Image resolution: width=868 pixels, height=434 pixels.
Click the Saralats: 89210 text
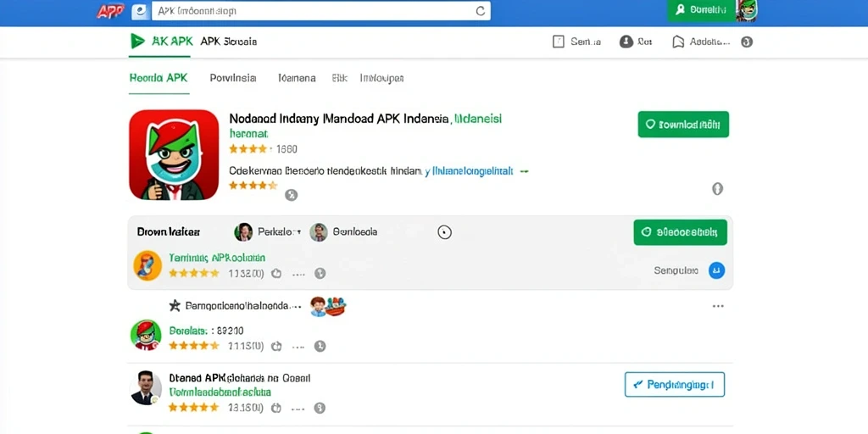pos(206,331)
